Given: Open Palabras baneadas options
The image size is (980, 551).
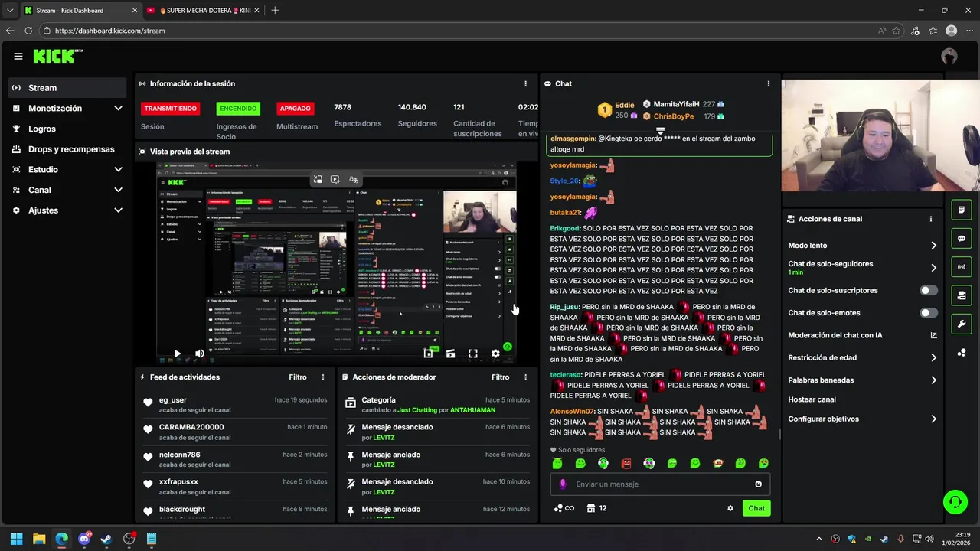Looking at the screenshot, I should tap(863, 380).
